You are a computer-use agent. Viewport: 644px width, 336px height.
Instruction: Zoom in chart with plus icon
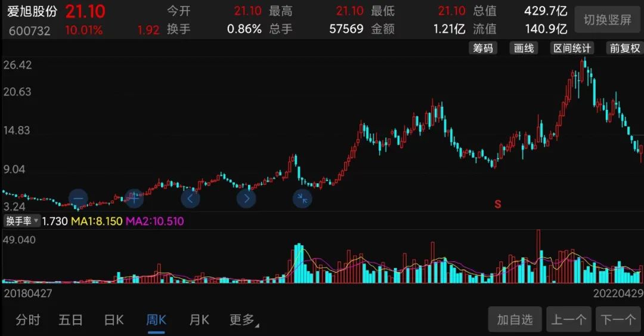pyautogui.click(x=134, y=199)
